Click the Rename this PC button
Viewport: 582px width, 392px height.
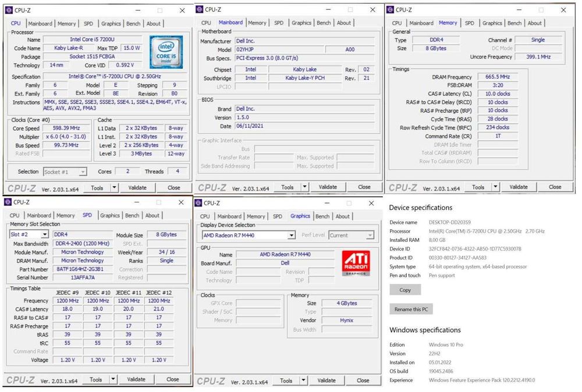point(411,309)
